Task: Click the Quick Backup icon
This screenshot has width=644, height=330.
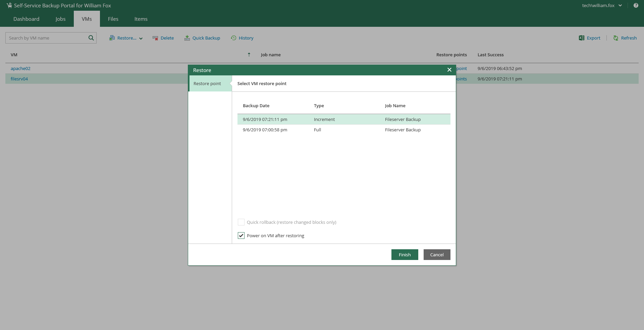Action: tap(187, 38)
